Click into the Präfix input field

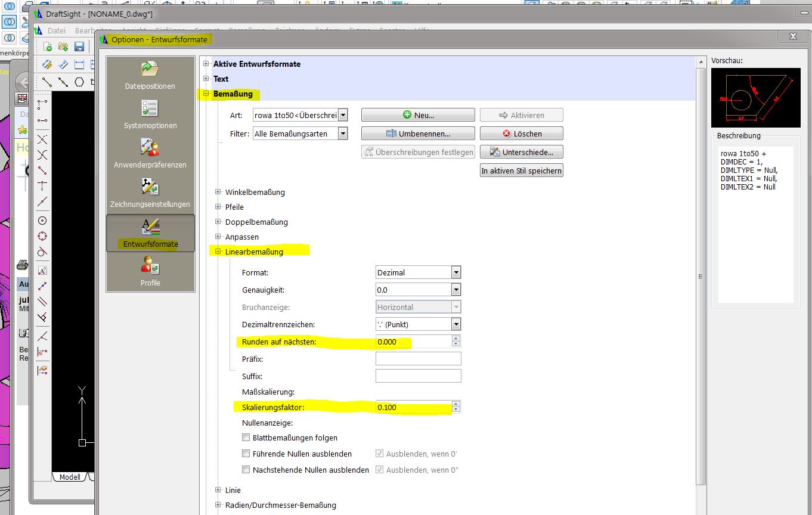419,359
